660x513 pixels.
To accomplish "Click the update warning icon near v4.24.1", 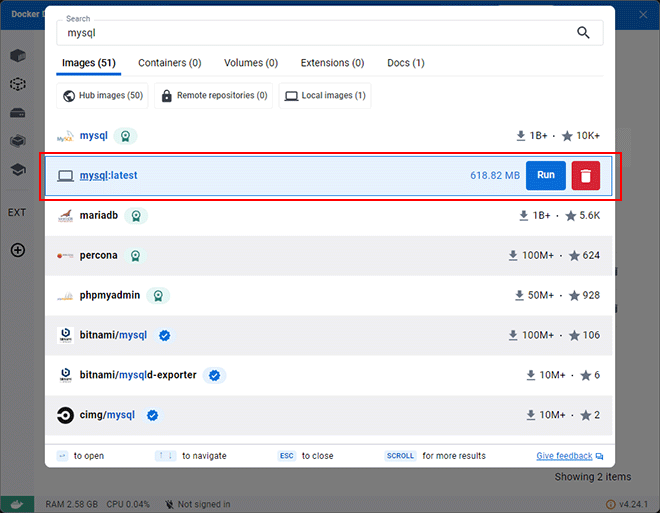I will (x=610, y=504).
